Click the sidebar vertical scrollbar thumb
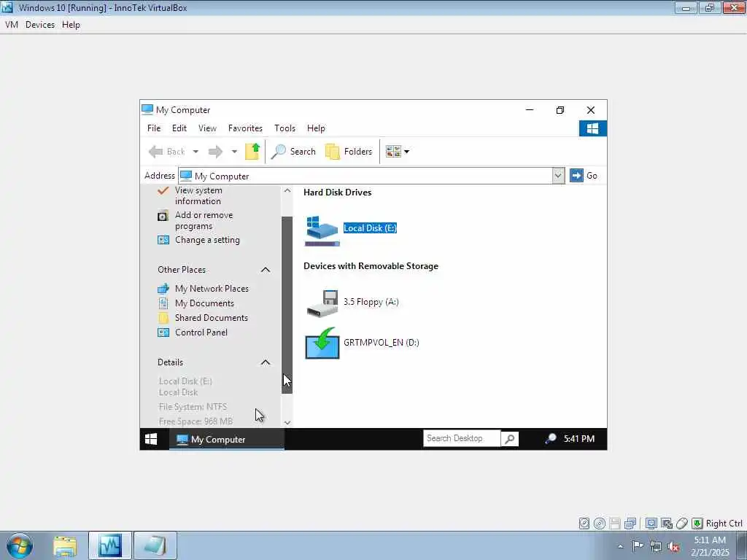 tap(287, 305)
